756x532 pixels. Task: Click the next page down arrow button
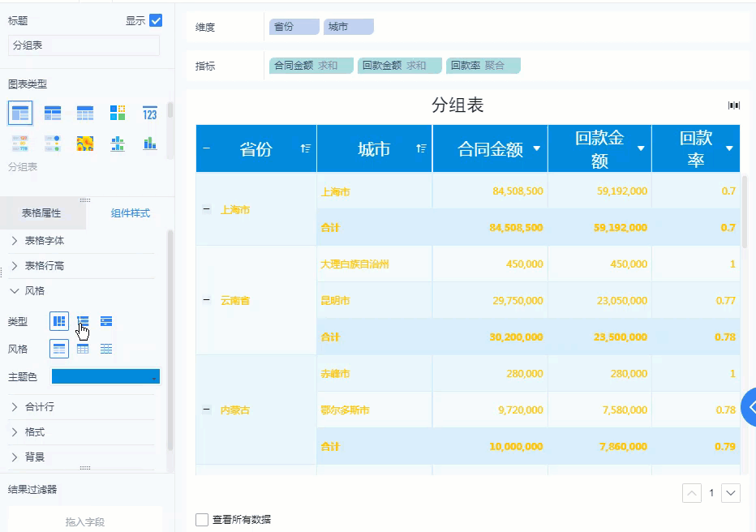click(x=731, y=492)
